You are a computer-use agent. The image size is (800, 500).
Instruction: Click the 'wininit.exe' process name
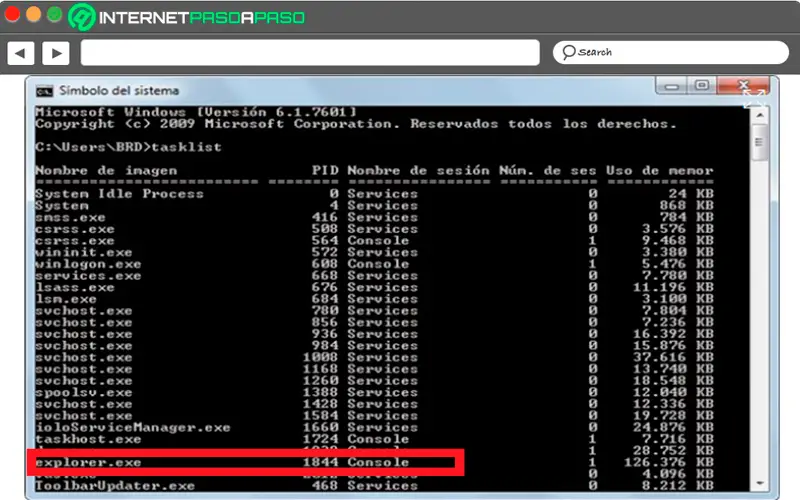(x=84, y=253)
